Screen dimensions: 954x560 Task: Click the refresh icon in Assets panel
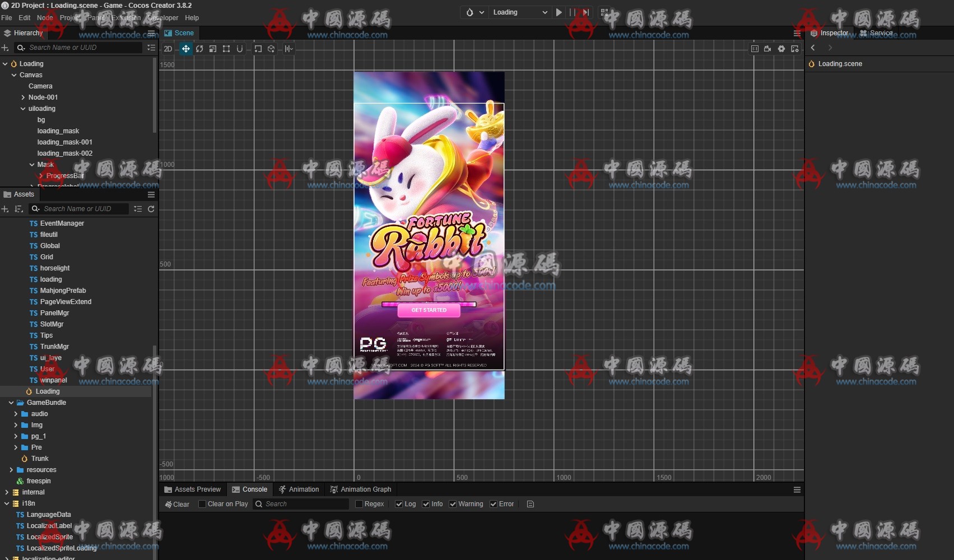pyautogui.click(x=151, y=209)
